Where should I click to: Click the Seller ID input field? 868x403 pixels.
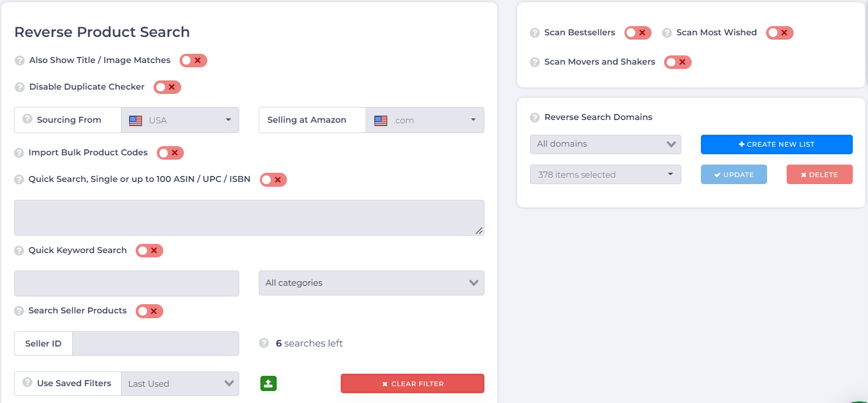(x=155, y=344)
